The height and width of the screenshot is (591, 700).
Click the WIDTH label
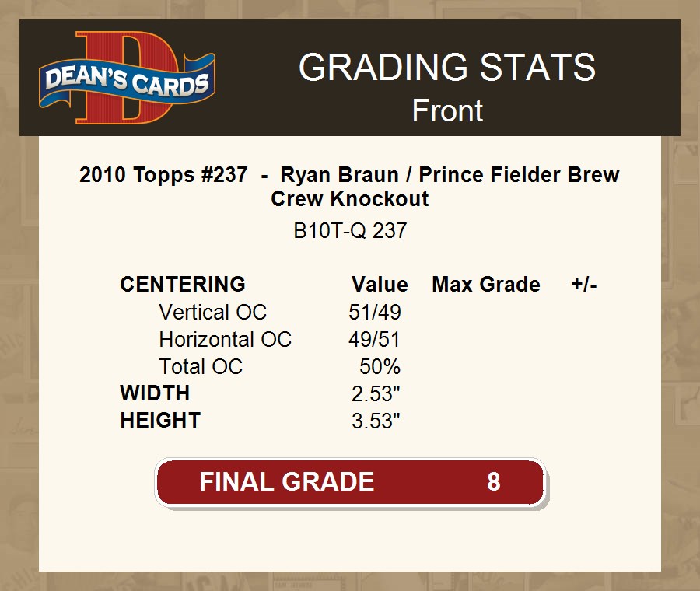point(155,393)
